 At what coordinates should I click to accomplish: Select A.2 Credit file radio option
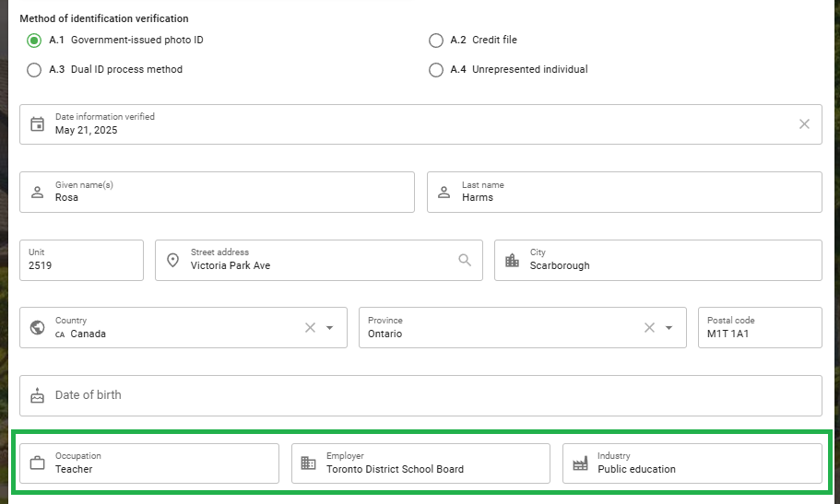436,41
